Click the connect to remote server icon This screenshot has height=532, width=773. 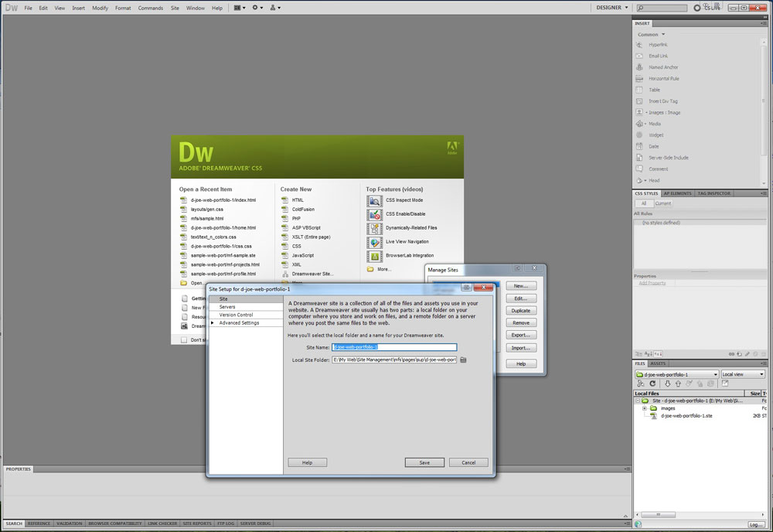641,384
